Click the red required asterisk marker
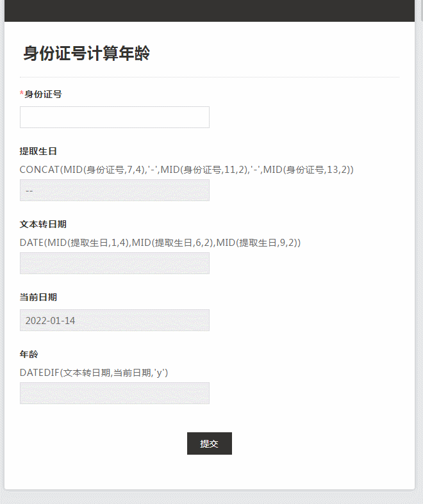Screen dimensions: 423x504 [22, 94]
